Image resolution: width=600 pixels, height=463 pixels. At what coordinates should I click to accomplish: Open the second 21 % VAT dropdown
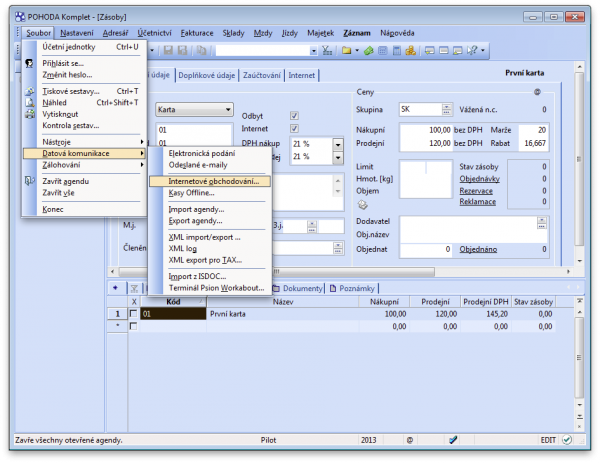click(338, 158)
